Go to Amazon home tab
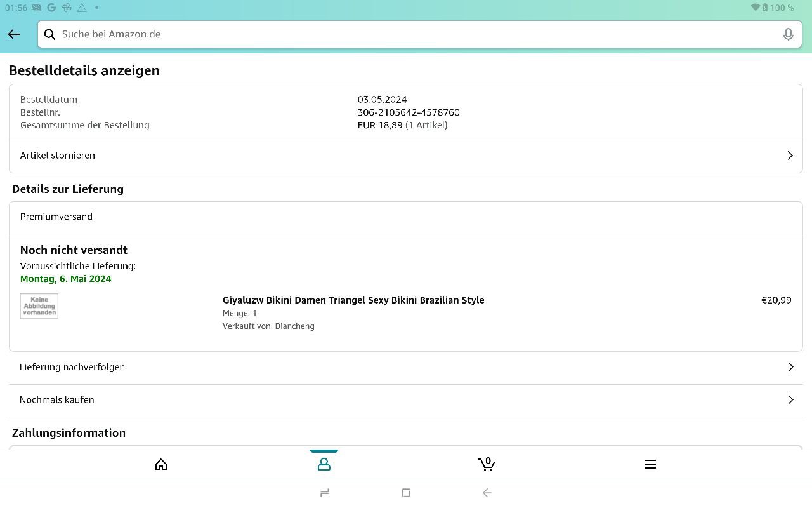The width and height of the screenshot is (812, 508). (161, 464)
